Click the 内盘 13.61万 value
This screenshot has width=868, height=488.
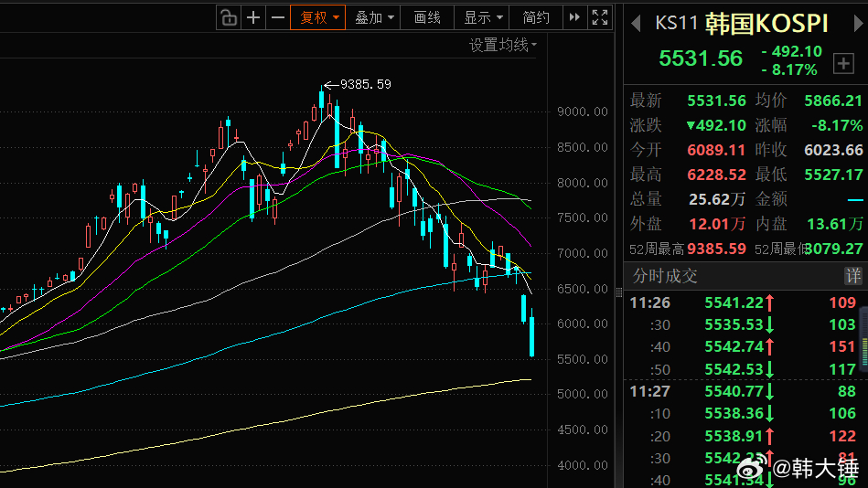point(835,224)
